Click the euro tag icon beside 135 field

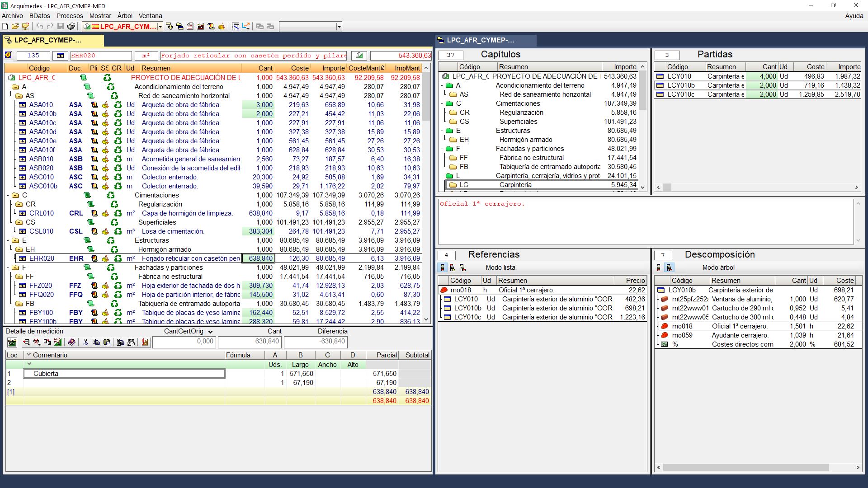pyautogui.click(x=8, y=55)
